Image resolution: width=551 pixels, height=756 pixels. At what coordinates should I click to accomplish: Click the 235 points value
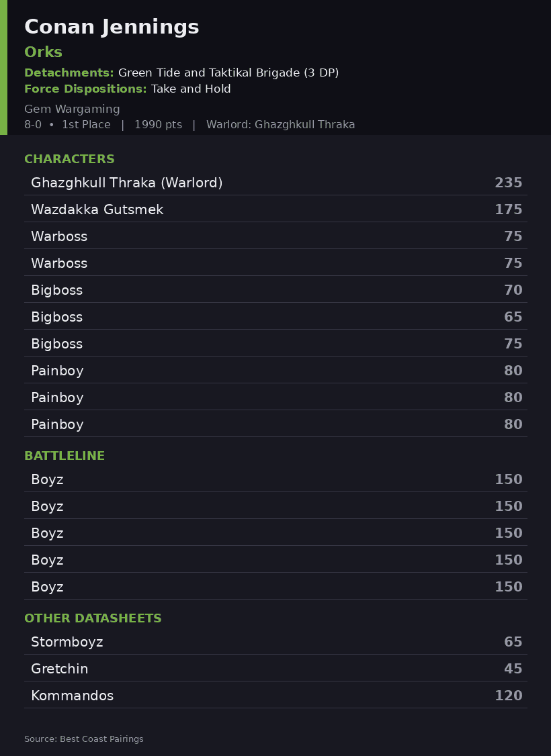(x=509, y=182)
